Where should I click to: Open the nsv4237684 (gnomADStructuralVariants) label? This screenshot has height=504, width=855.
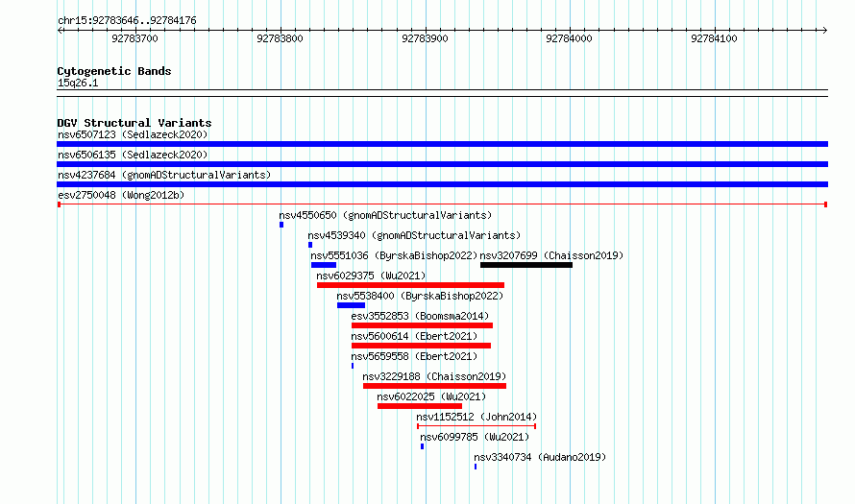point(164,175)
